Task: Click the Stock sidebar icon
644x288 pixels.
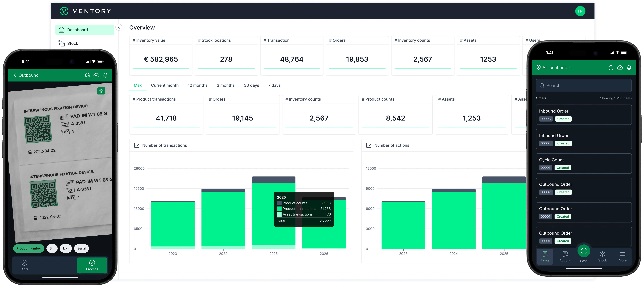Action: coord(61,44)
